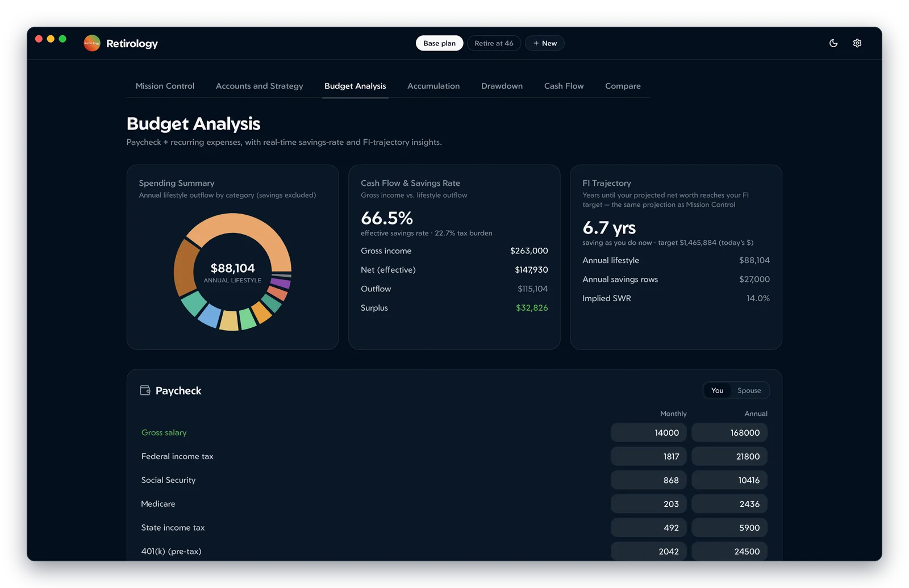The image size is (909, 588).
Task: Click the Retirology logo icon
Action: [x=92, y=43]
